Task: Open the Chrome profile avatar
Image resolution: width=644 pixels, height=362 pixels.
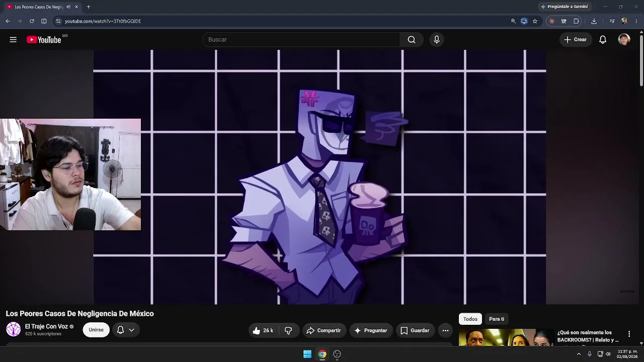Action: pos(624,21)
